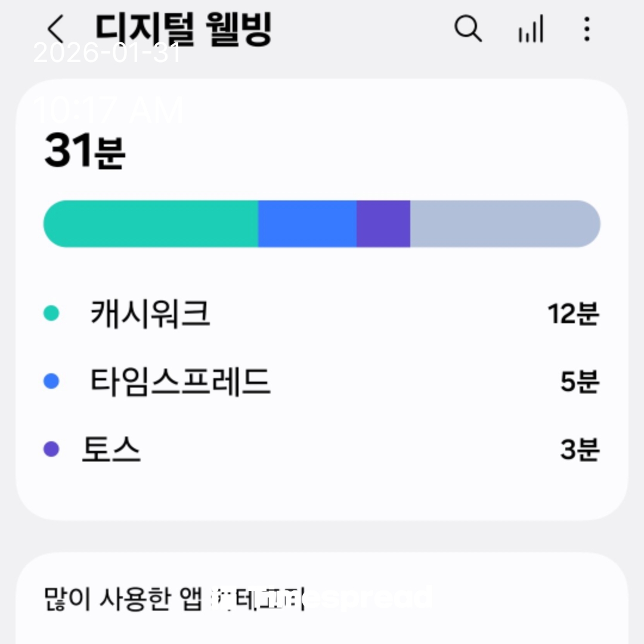
Task: Click the 5분 usage time value
Action: [579, 382]
